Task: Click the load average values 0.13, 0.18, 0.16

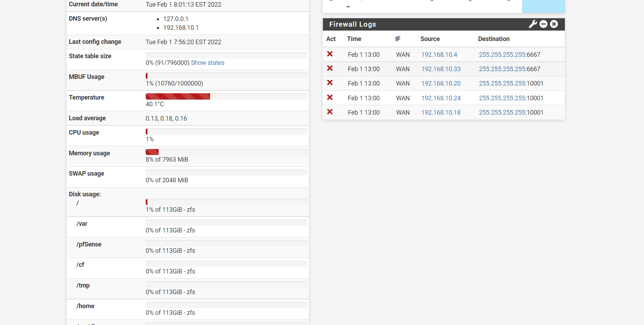Action: pos(166,119)
